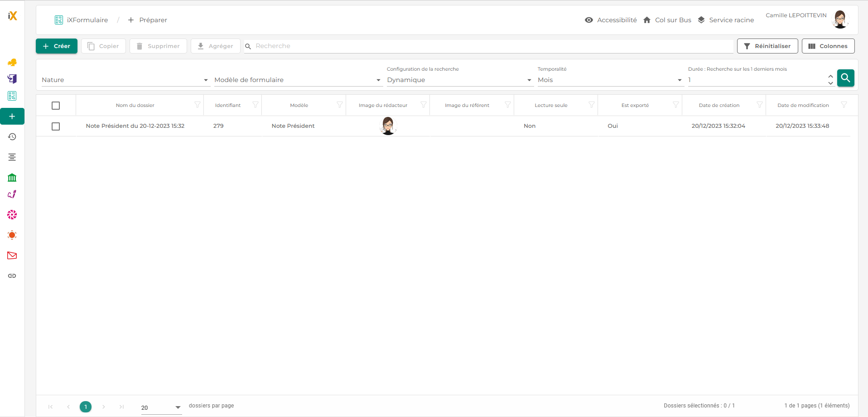This screenshot has width=868, height=417.
Task: Check the Note Président row checkbox
Action: 56,126
